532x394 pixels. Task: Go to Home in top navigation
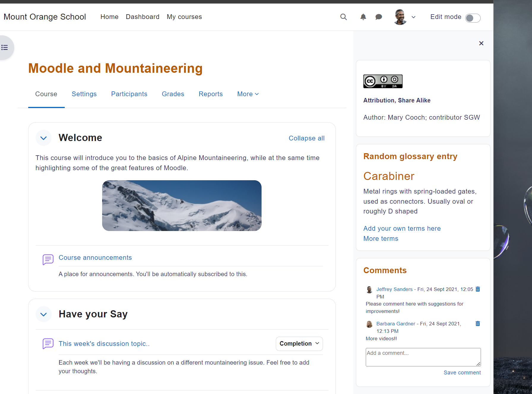[x=110, y=17]
